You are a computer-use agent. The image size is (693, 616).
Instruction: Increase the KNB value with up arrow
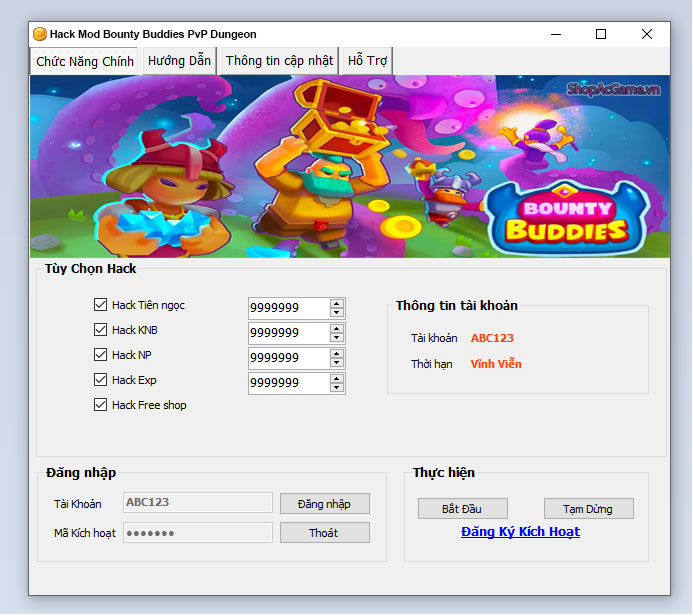click(337, 328)
